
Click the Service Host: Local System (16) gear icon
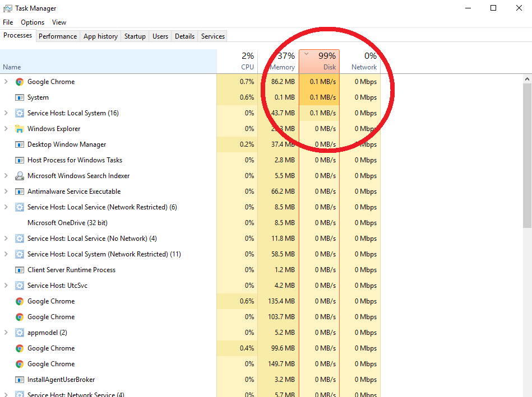pos(19,113)
